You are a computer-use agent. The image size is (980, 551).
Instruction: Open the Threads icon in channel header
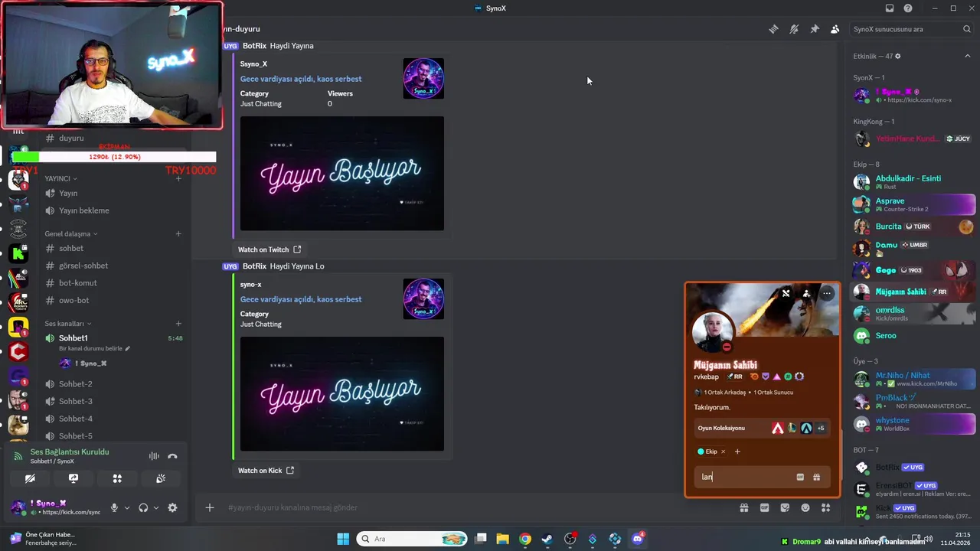774,29
